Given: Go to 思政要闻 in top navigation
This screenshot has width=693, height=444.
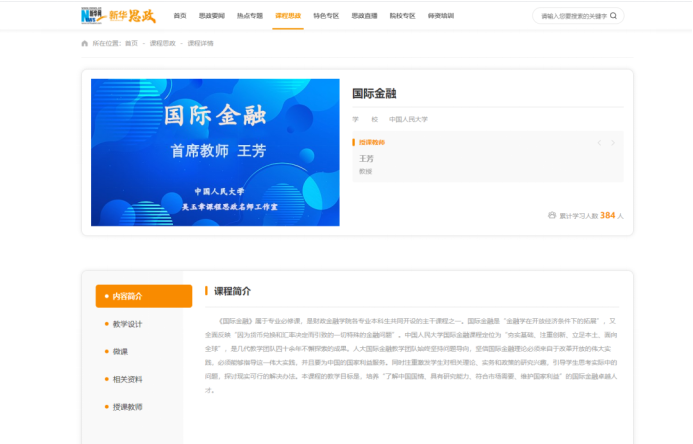Looking at the screenshot, I should [212, 16].
